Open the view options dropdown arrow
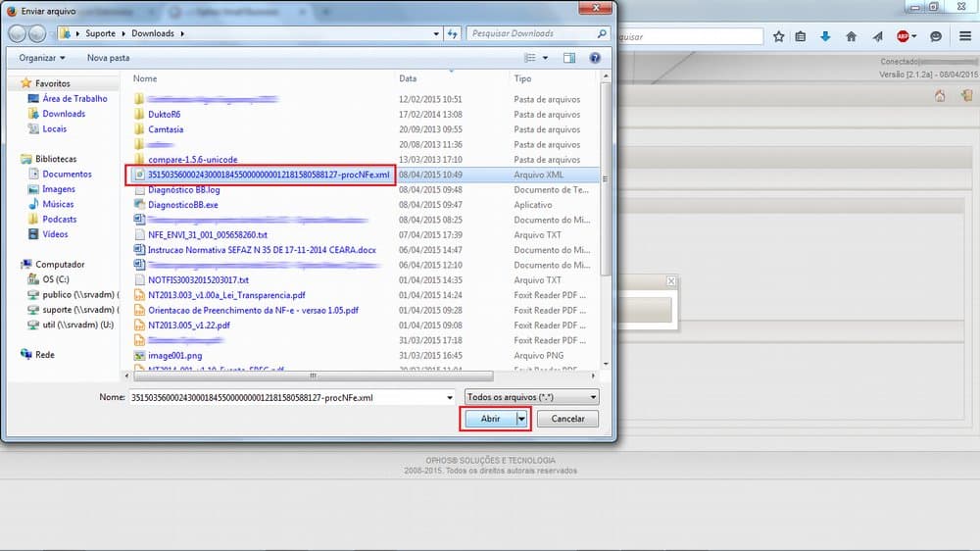The image size is (980, 551). pos(546,58)
